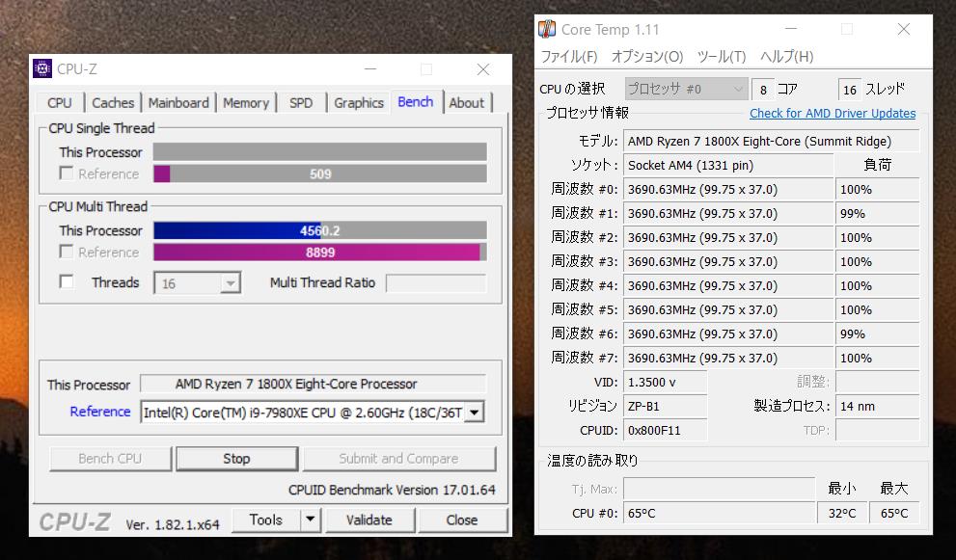
Task: Click the core count field showing 8
Action: tap(763, 90)
